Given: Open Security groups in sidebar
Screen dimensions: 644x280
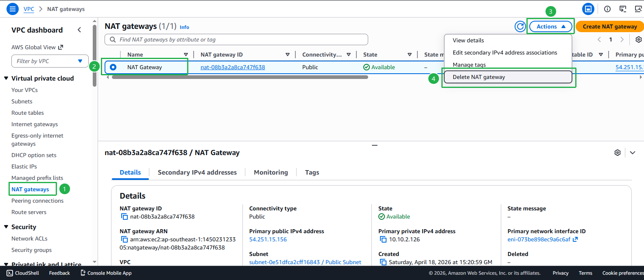Looking at the screenshot, I should click(32, 250).
